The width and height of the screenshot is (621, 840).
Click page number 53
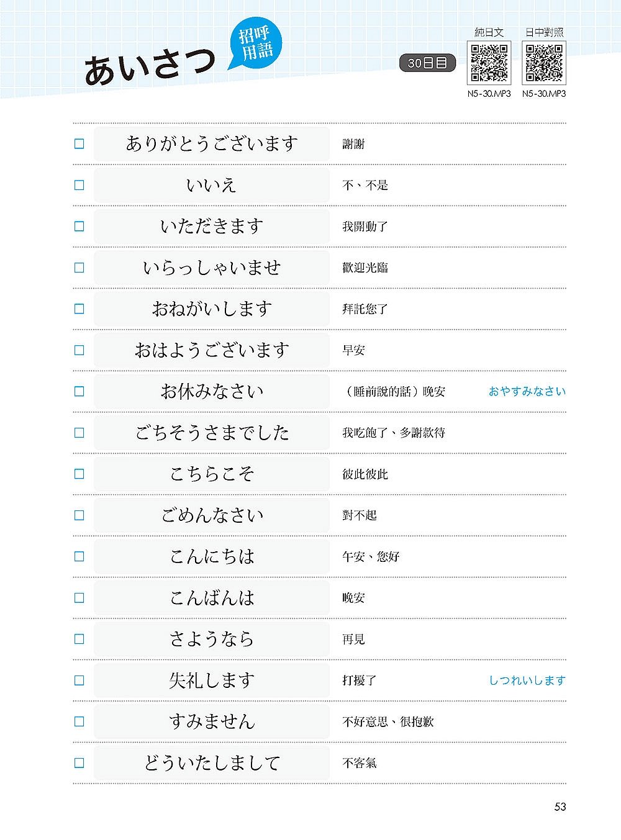click(560, 806)
